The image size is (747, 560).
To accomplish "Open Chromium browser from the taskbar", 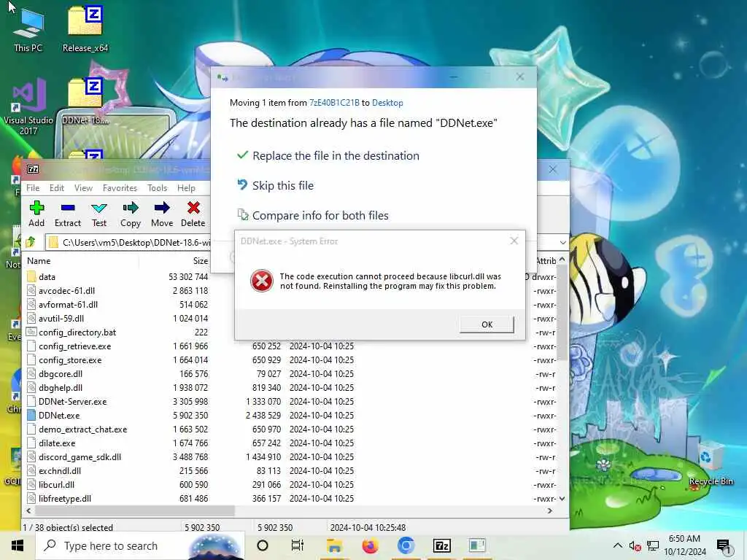I will pyautogui.click(x=406, y=545).
